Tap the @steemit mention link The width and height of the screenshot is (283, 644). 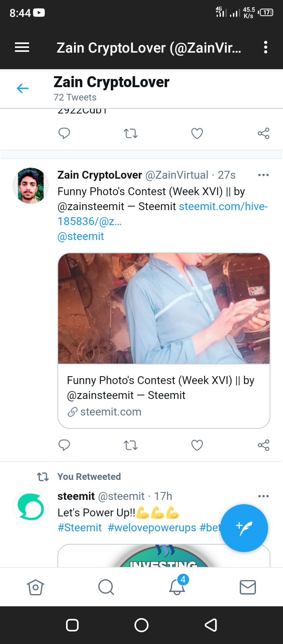click(x=81, y=236)
